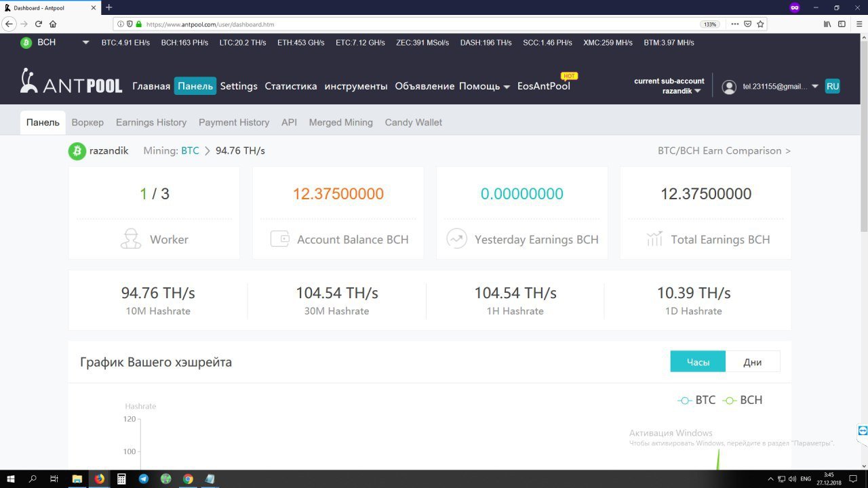868x488 pixels.
Task: Open Telegram from the taskbar
Action: [x=144, y=479]
